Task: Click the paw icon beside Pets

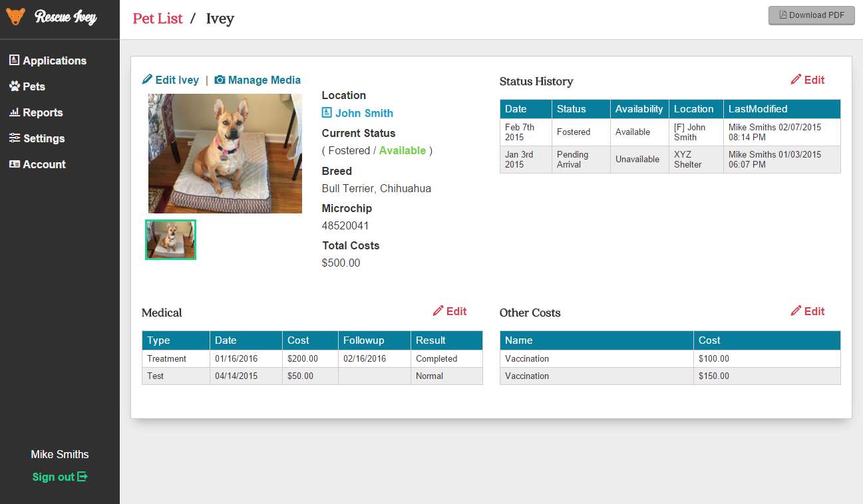Action: click(x=15, y=86)
